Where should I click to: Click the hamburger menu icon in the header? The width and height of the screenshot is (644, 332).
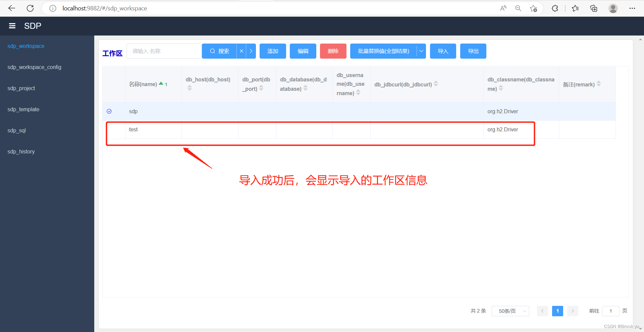12,26
